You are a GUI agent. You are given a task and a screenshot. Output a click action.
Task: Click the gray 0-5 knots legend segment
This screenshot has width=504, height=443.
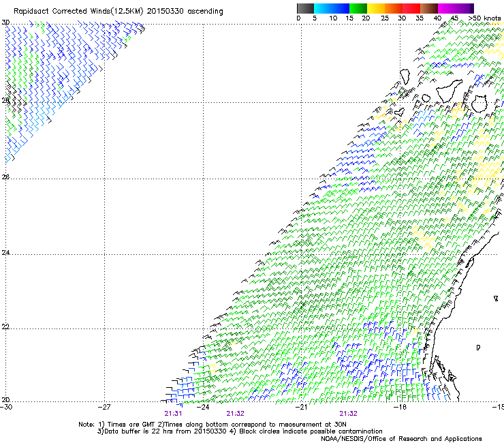pyautogui.click(x=305, y=8)
